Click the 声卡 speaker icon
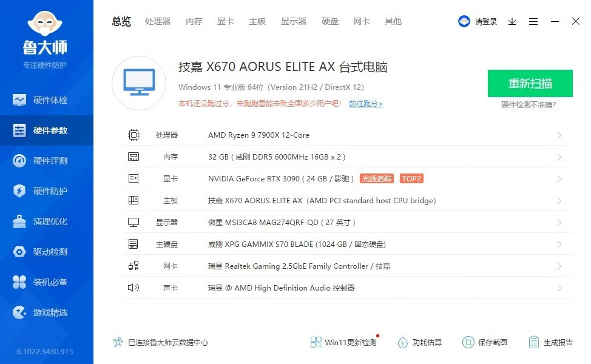The height and width of the screenshot is (364, 591). [133, 288]
